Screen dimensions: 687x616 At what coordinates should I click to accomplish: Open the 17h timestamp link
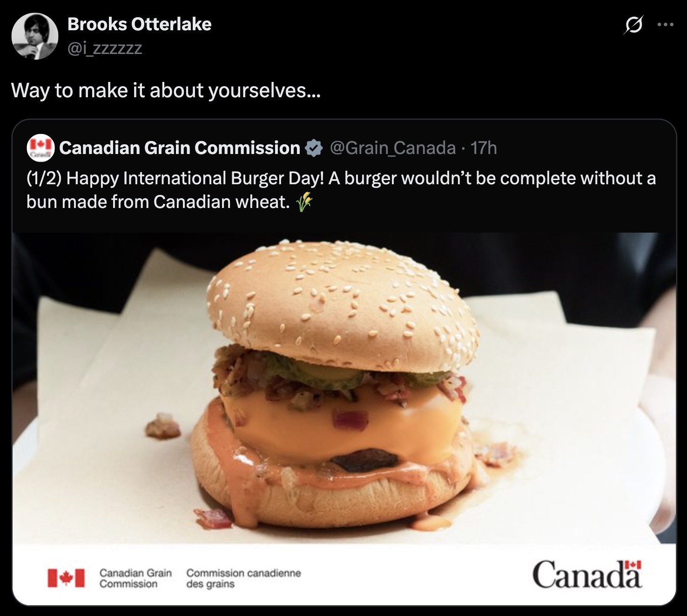tap(484, 148)
